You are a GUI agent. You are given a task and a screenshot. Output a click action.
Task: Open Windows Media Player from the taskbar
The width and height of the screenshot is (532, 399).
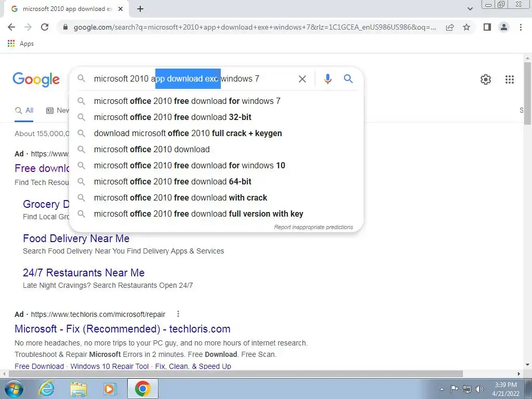point(110,389)
